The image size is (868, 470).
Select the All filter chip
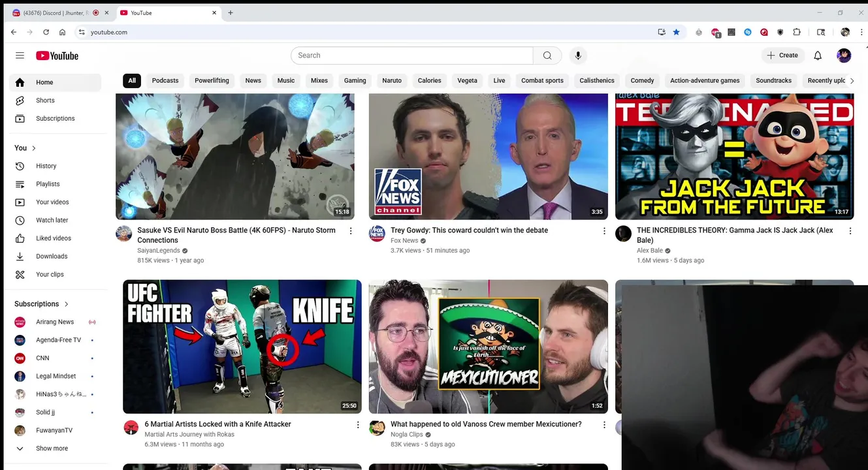pos(132,81)
